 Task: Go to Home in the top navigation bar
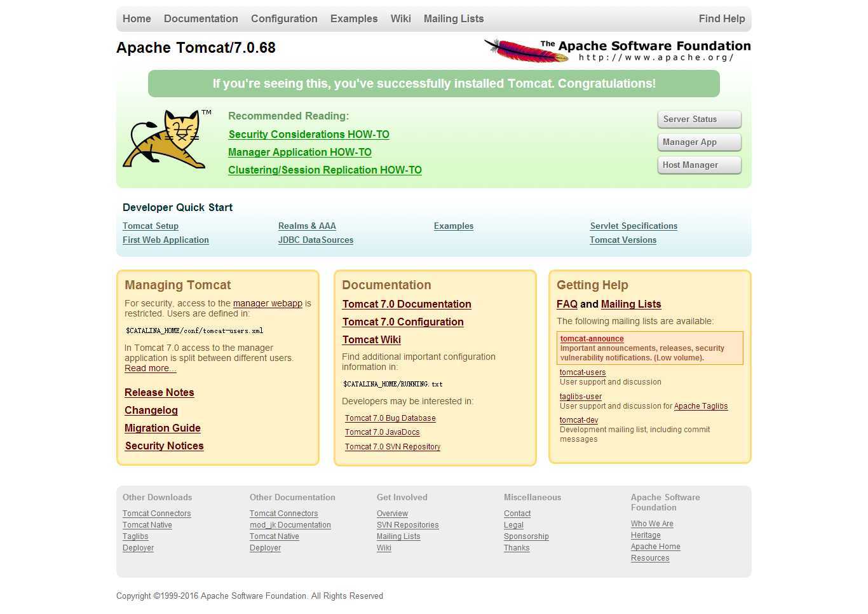click(137, 19)
